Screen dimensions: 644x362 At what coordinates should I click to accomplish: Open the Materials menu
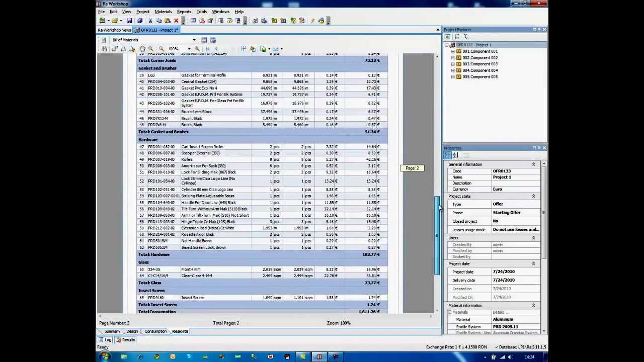163,12
